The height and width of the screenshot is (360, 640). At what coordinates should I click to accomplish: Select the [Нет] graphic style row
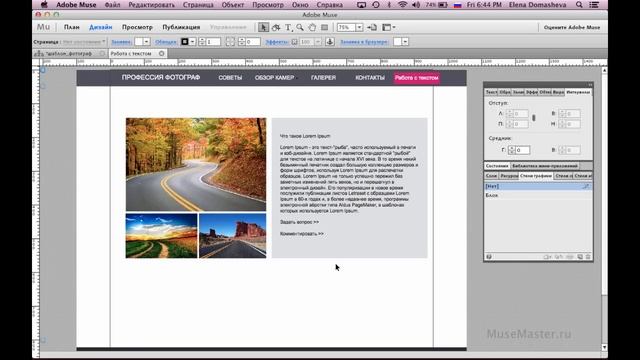(x=538, y=186)
